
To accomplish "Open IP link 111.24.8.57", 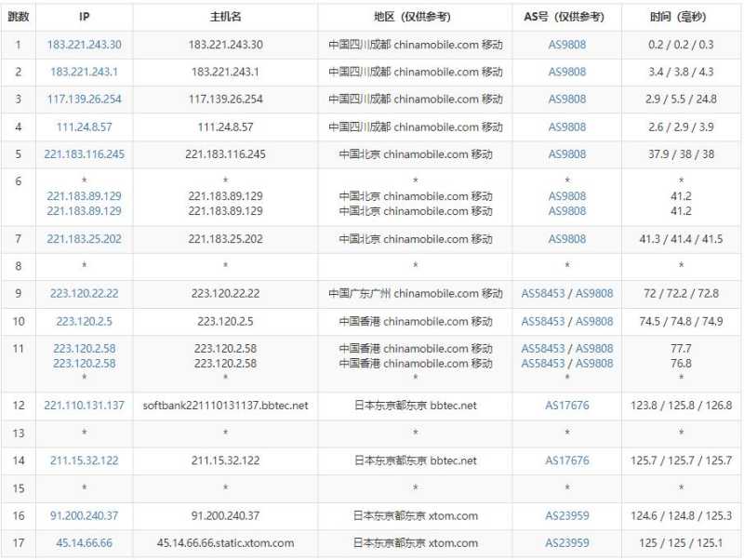I will coord(84,127).
